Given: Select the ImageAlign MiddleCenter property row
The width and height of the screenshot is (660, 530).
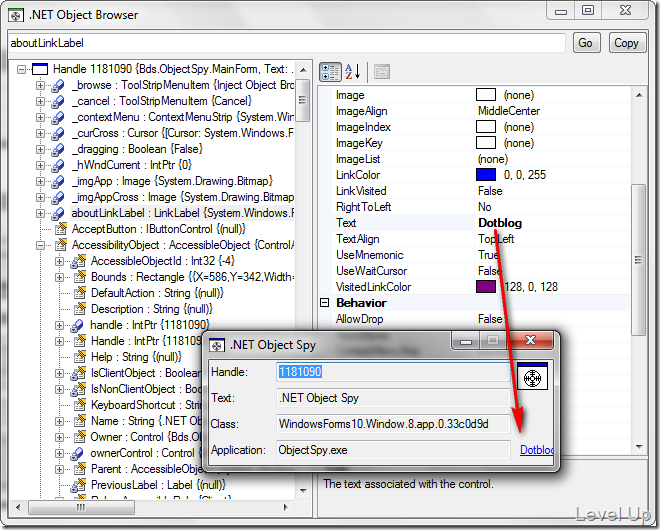Looking at the screenshot, I should 482,111.
